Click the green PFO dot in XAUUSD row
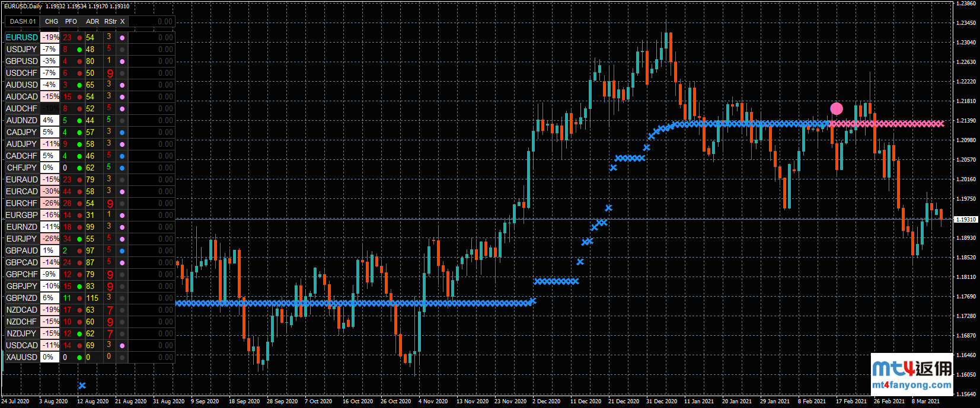The image size is (980, 408). point(79,357)
